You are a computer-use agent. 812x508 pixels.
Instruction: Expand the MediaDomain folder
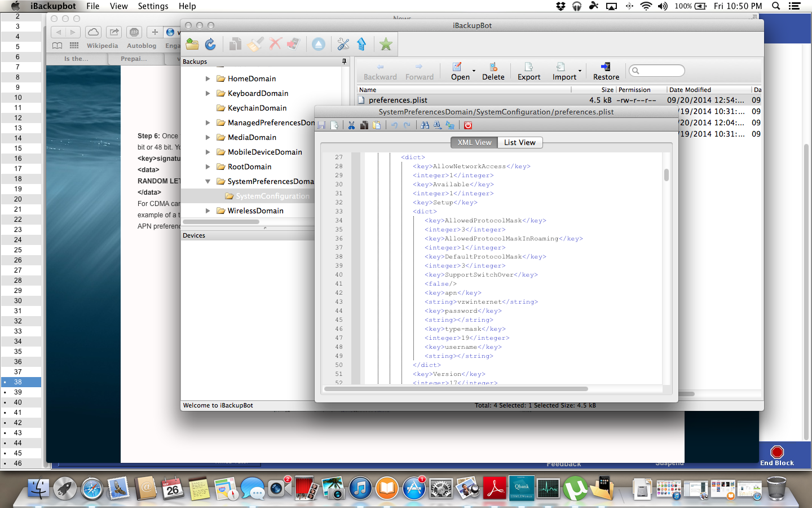click(x=208, y=137)
